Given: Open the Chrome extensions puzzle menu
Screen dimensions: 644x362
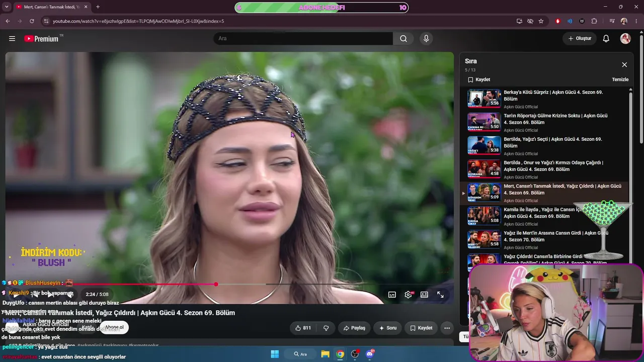Looking at the screenshot, I should click(x=594, y=21).
